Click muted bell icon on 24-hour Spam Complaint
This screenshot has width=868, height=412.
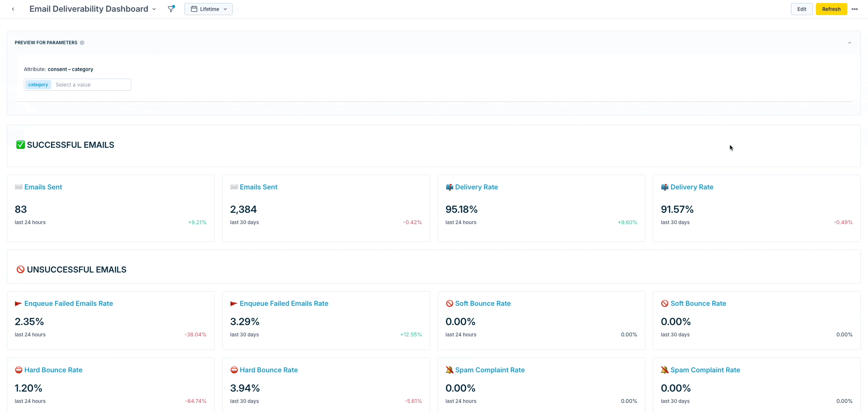(449, 370)
